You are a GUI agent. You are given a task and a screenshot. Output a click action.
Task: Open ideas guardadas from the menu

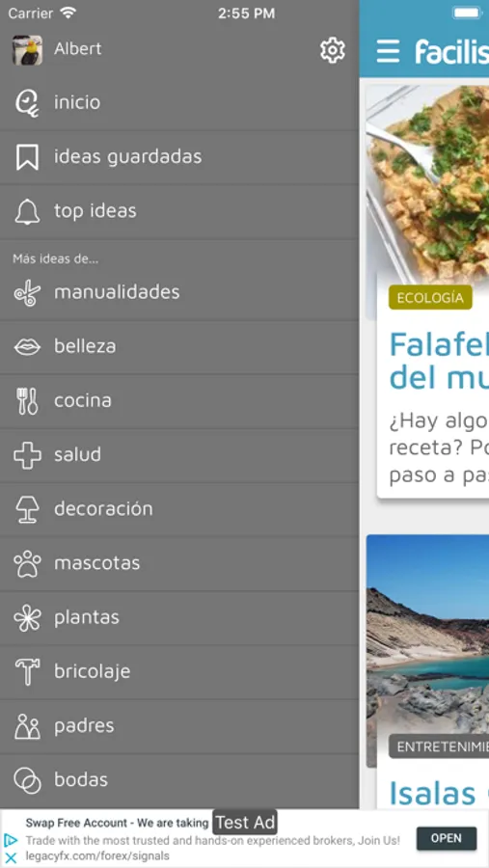point(179,157)
